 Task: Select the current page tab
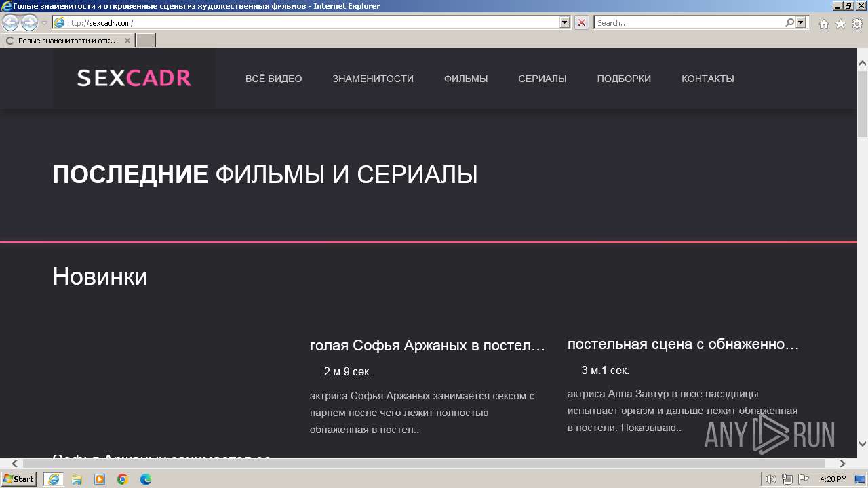pos(68,41)
